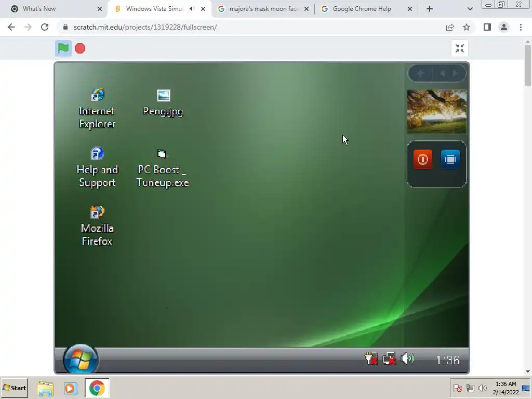This screenshot has width=532, height=399.
Task: Open the Help and Support desktop icon
Action: 97,167
